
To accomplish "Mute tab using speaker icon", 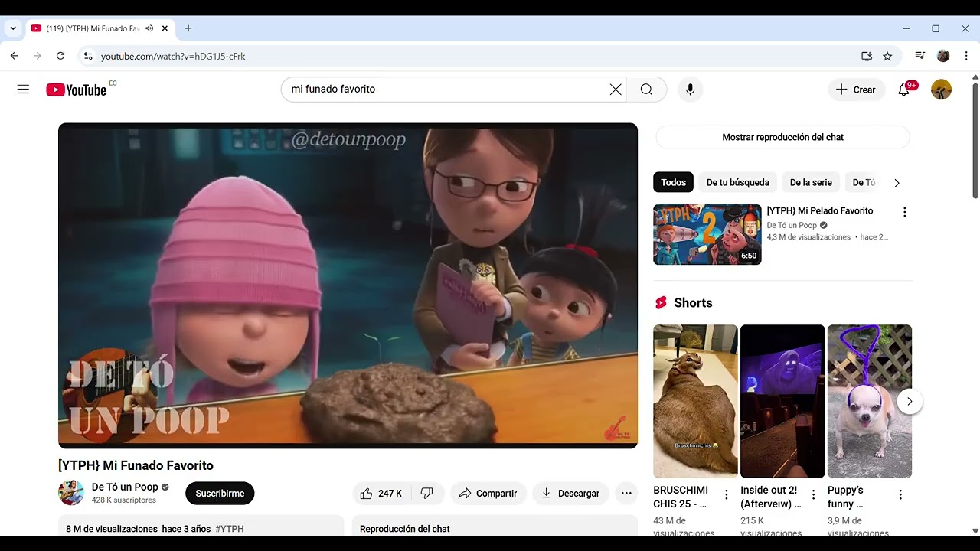I will pyautogui.click(x=149, y=28).
